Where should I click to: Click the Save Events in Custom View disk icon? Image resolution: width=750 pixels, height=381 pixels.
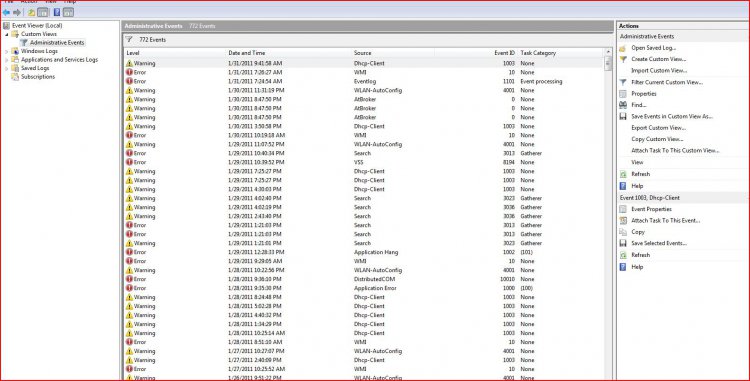623,117
